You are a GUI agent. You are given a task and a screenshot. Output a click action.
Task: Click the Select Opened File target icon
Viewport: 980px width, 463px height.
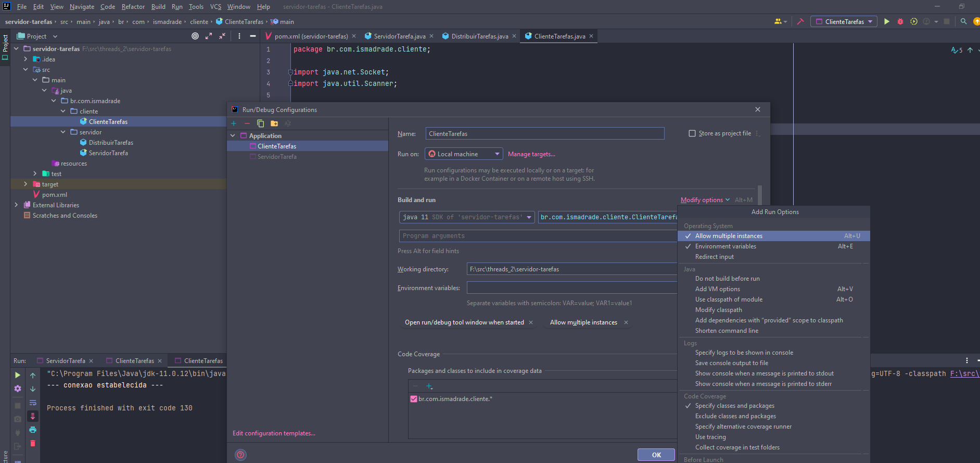pyautogui.click(x=195, y=36)
